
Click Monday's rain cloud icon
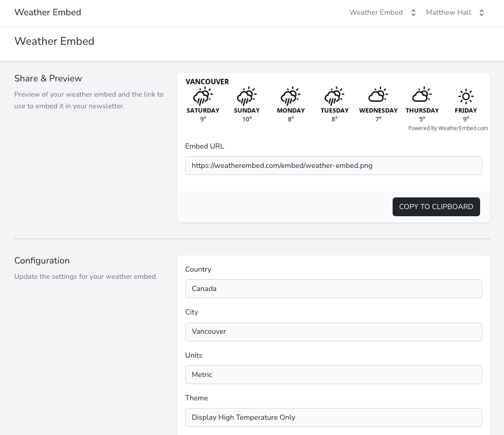[x=290, y=96]
